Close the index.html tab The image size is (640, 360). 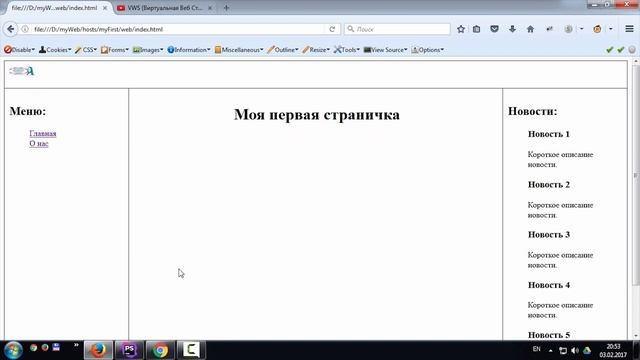tap(105, 8)
